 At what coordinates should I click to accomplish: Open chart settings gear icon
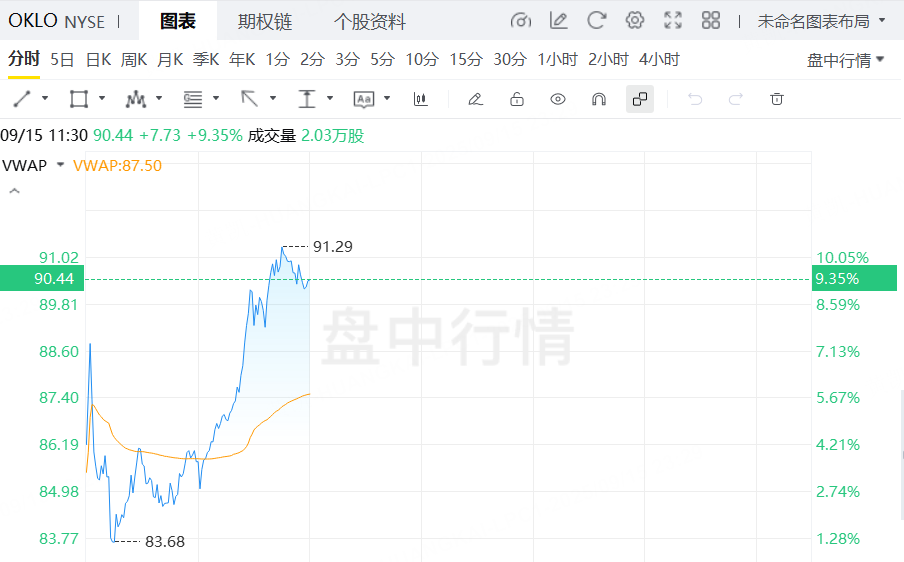click(635, 20)
